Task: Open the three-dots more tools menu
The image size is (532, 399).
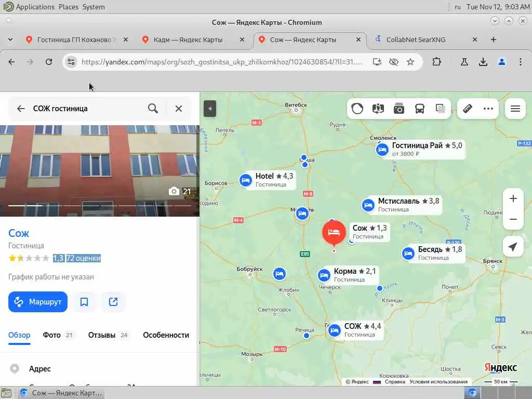Action: point(488,109)
